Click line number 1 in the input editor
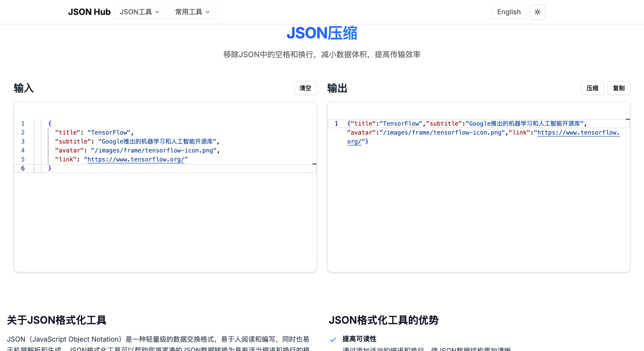The image size is (644, 351). (x=23, y=123)
